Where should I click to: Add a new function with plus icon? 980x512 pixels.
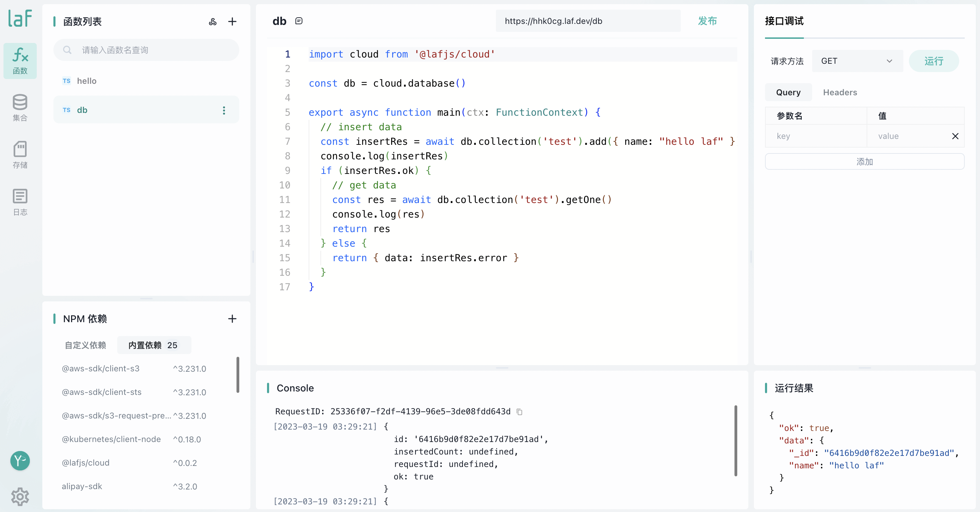[x=232, y=22]
